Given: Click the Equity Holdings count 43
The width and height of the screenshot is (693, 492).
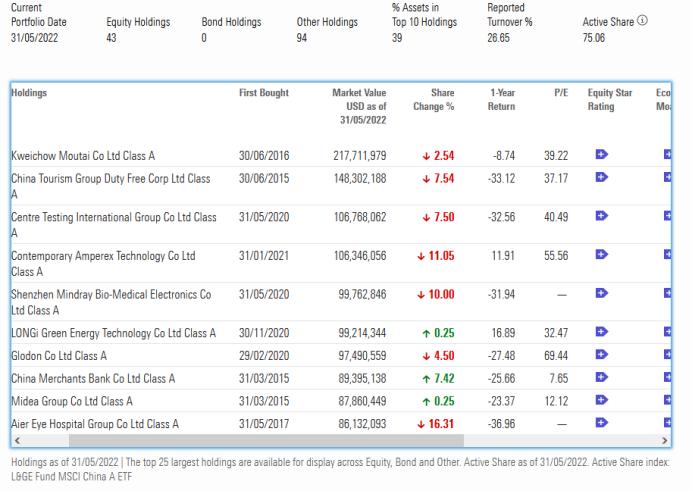Looking at the screenshot, I should (x=111, y=38).
